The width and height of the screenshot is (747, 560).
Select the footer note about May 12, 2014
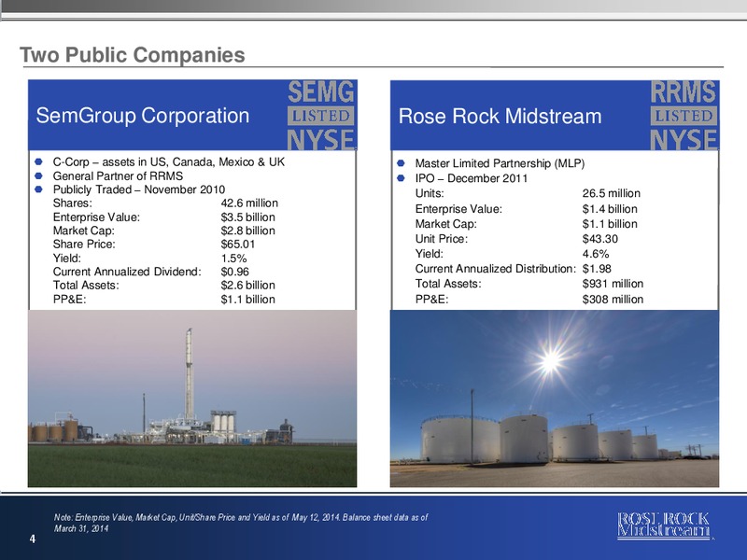pyautogui.click(x=241, y=523)
